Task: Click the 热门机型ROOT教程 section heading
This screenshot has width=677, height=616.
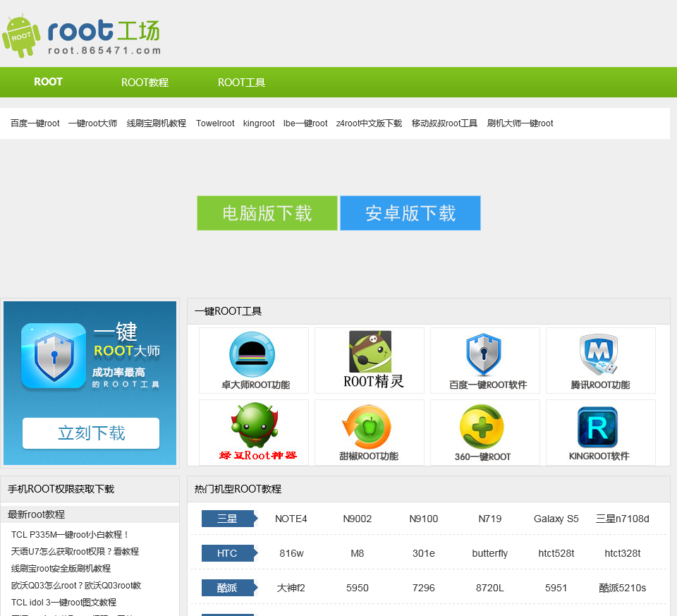Action: pos(238,488)
